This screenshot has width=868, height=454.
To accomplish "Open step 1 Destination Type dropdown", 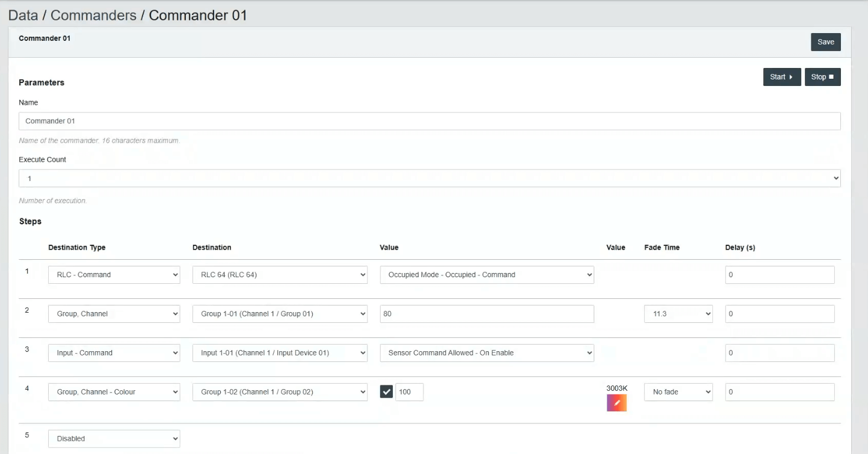I will [114, 275].
